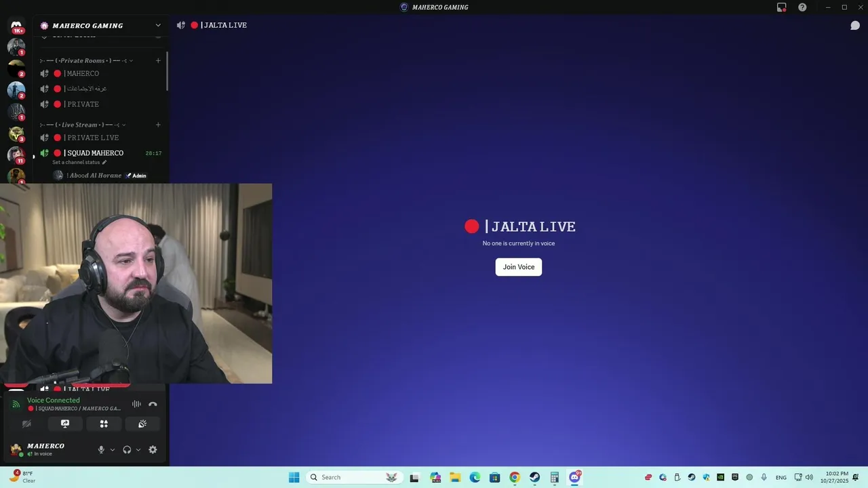This screenshot has width=868, height=488.
Task: Open the server with badge 11
Action: [x=16, y=155]
